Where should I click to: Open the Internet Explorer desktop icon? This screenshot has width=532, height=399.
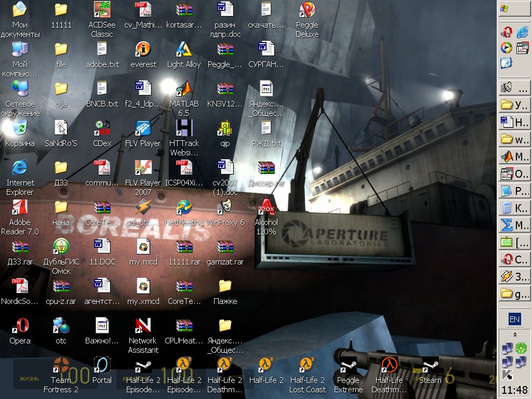(x=20, y=168)
